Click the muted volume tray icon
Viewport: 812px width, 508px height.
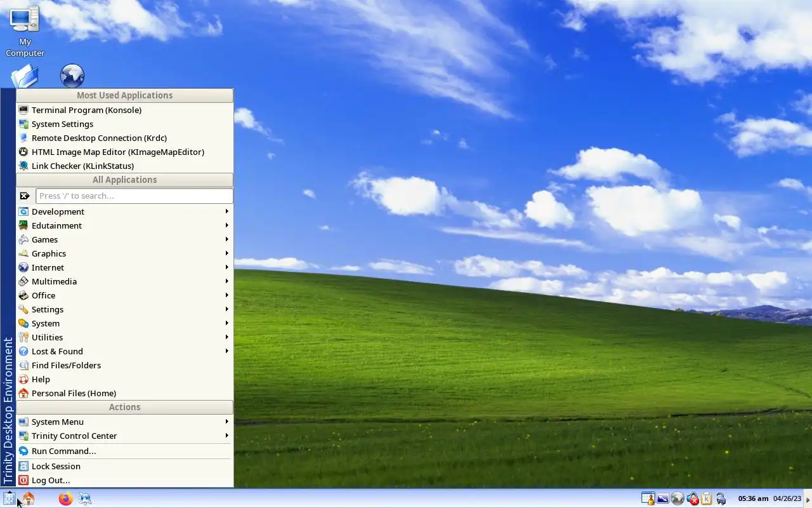pos(692,499)
